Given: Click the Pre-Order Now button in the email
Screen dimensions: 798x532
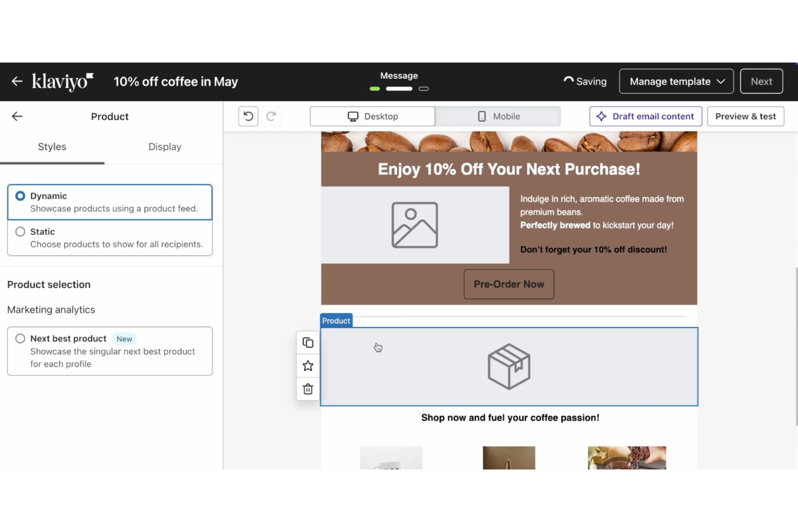Looking at the screenshot, I should point(508,284).
